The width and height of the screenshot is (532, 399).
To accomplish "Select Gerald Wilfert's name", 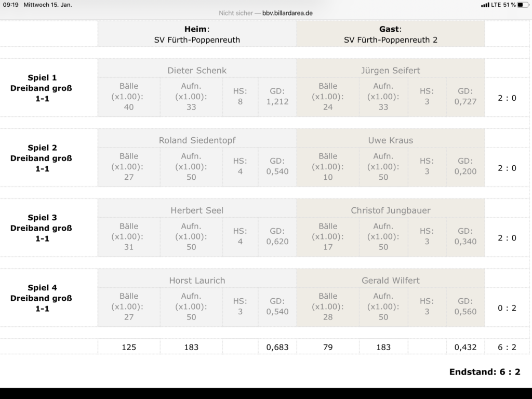I will pos(390,281).
